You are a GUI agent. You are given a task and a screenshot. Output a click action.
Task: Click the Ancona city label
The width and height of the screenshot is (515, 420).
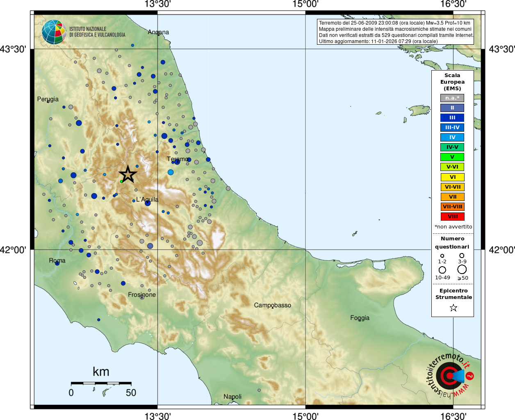158,32
